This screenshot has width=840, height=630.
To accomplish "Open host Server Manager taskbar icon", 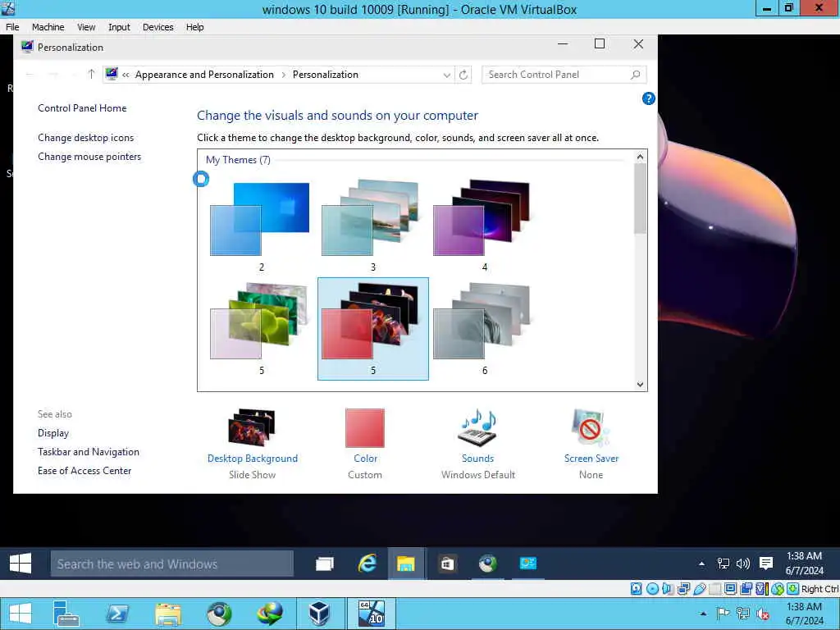I will point(66,614).
